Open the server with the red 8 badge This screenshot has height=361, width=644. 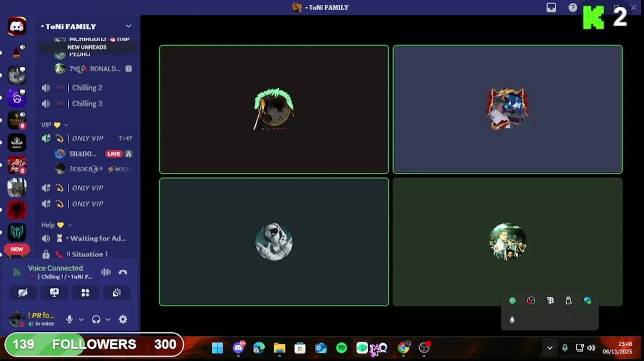17,120
